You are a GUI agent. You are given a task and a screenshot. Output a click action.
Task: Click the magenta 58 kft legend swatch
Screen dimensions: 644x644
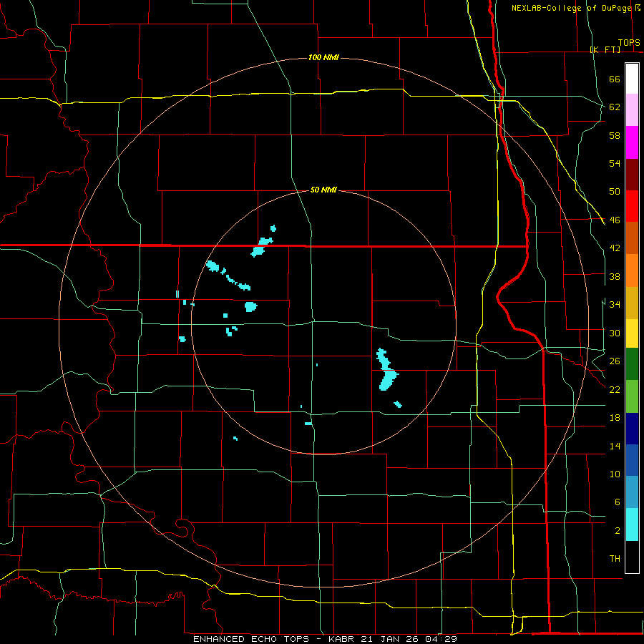632,142
